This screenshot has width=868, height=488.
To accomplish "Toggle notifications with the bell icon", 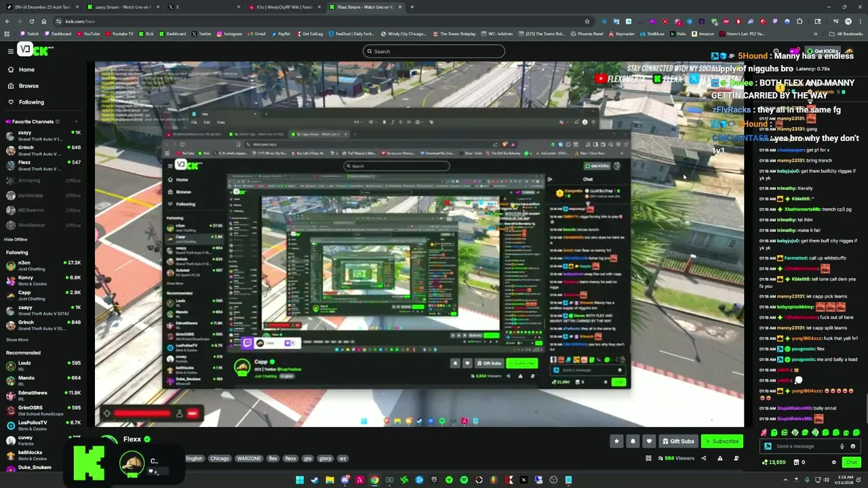I will point(633,441).
